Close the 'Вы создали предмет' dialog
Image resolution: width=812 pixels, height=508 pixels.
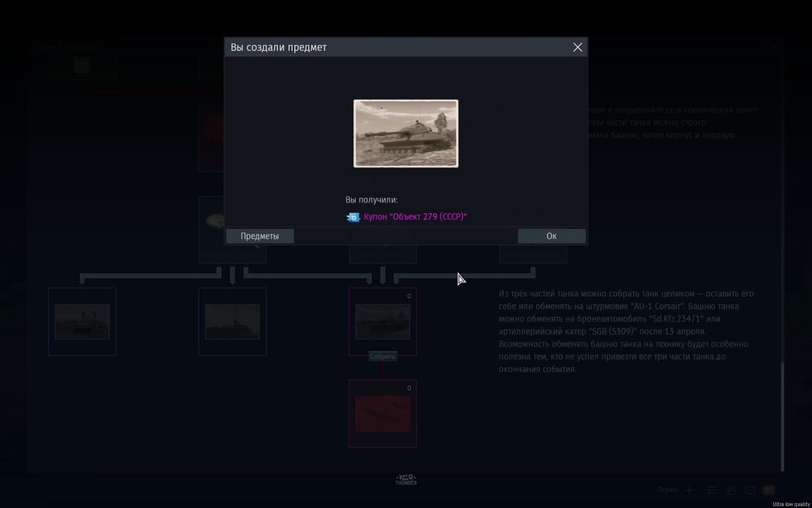pyautogui.click(x=577, y=48)
